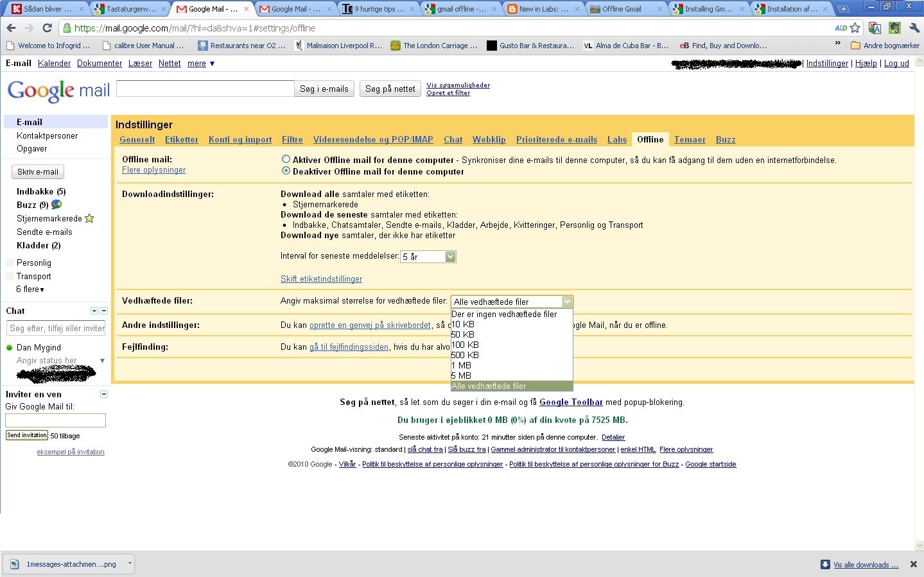The image size is (924, 577).
Task: Click the Gmail search input field
Action: tap(205, 89)
